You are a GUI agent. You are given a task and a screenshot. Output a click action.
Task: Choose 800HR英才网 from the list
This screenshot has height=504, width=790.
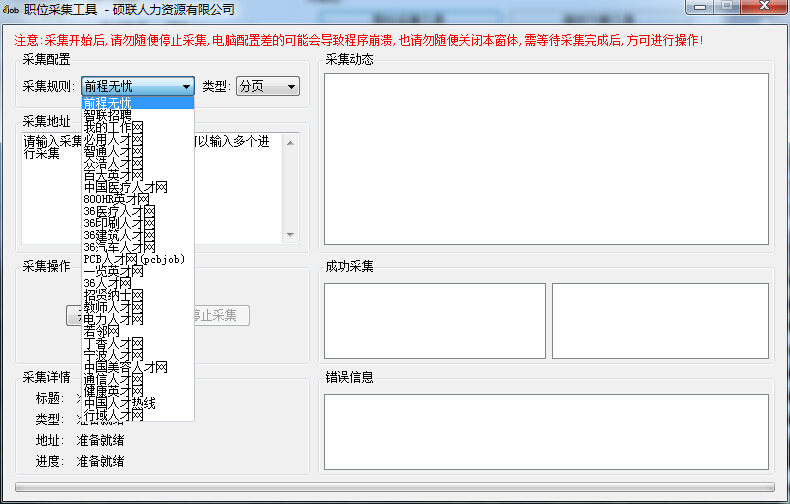pos(138,199)
